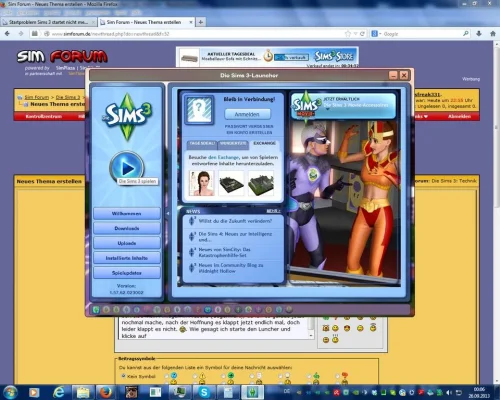This screenshot has width=500, height=400.
Task: Open the female Sim Exchange thumbnail
Action: (x=202, y=183)
